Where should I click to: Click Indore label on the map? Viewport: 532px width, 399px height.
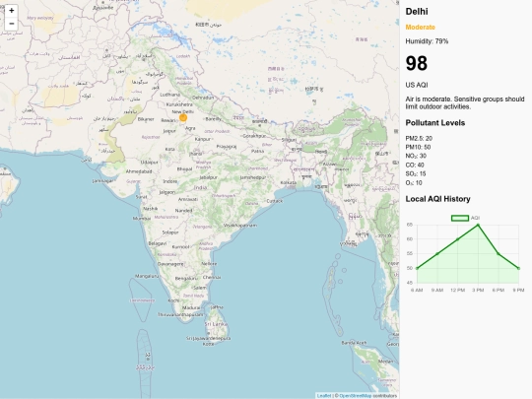click(170, 181)
